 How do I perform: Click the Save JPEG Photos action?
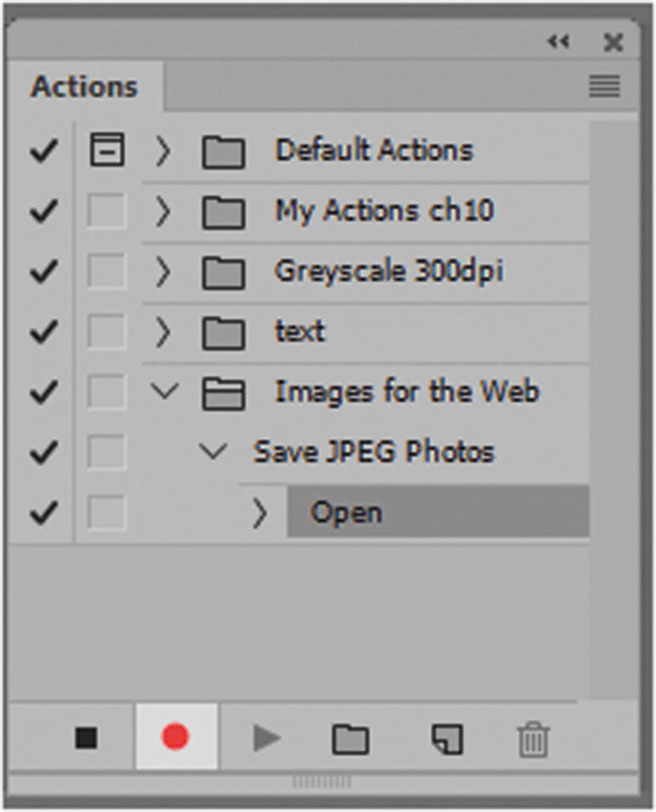[x=374, y=452]
